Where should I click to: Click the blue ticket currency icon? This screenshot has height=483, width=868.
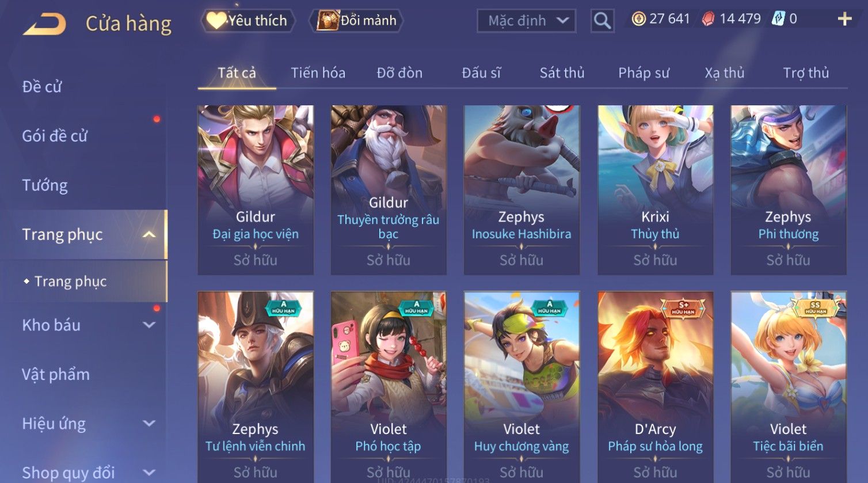tap(778, 19)
